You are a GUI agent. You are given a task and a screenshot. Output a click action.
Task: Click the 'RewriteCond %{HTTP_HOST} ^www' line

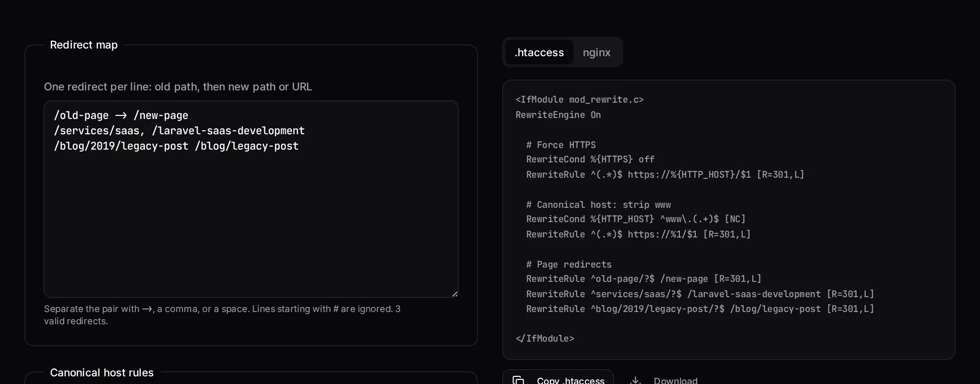tap(636, 219)
